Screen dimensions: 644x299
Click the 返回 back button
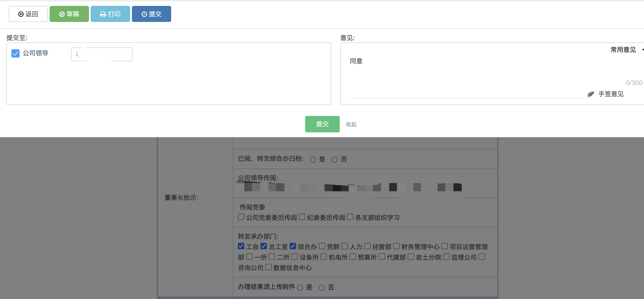tap(28, 14)
